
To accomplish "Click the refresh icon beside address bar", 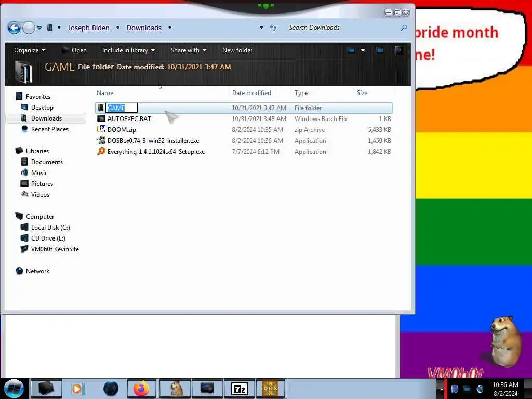I will pos(273,28).
